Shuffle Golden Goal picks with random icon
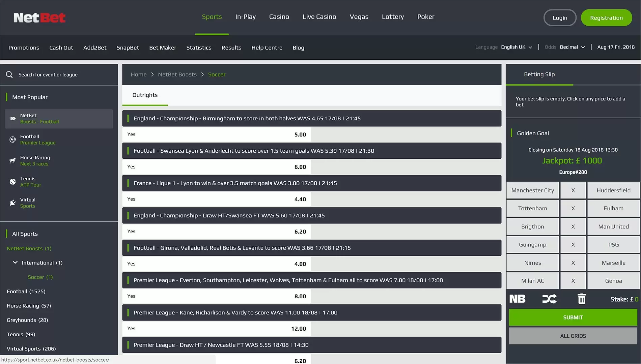 549,299
